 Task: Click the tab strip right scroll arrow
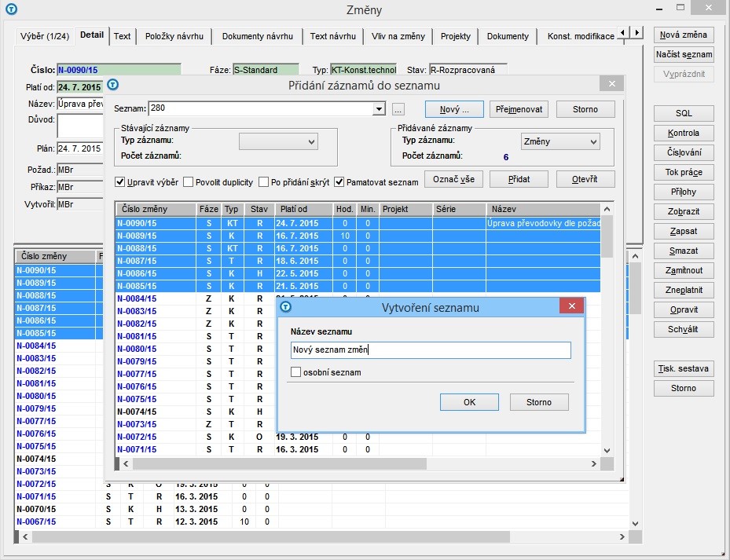pyautogui.click(x=637, y=32)
